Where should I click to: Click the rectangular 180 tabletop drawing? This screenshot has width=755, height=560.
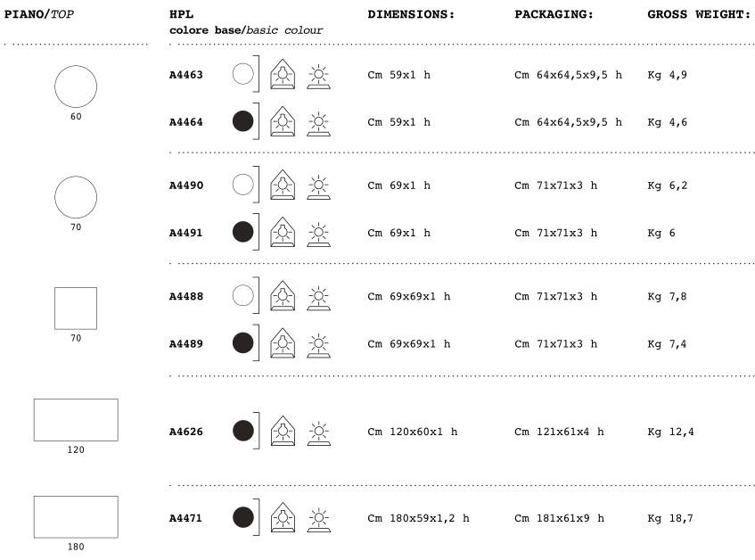[76, 516]
